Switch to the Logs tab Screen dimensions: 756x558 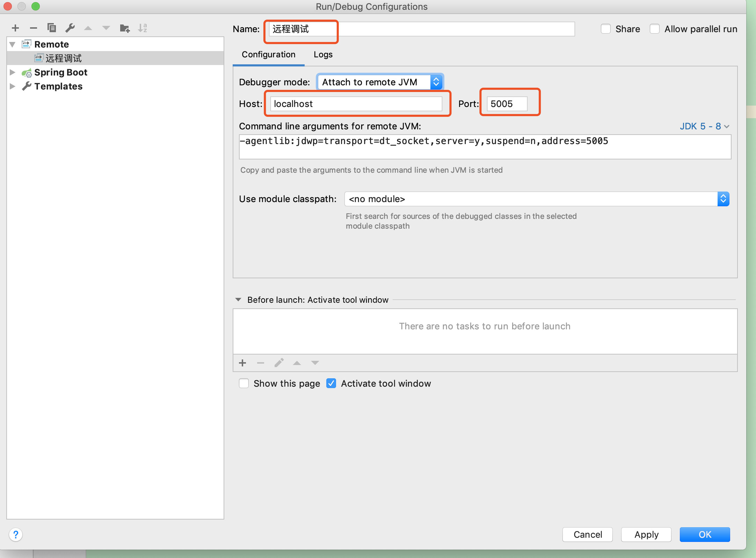pyautogui.click(x=323, y=55)
